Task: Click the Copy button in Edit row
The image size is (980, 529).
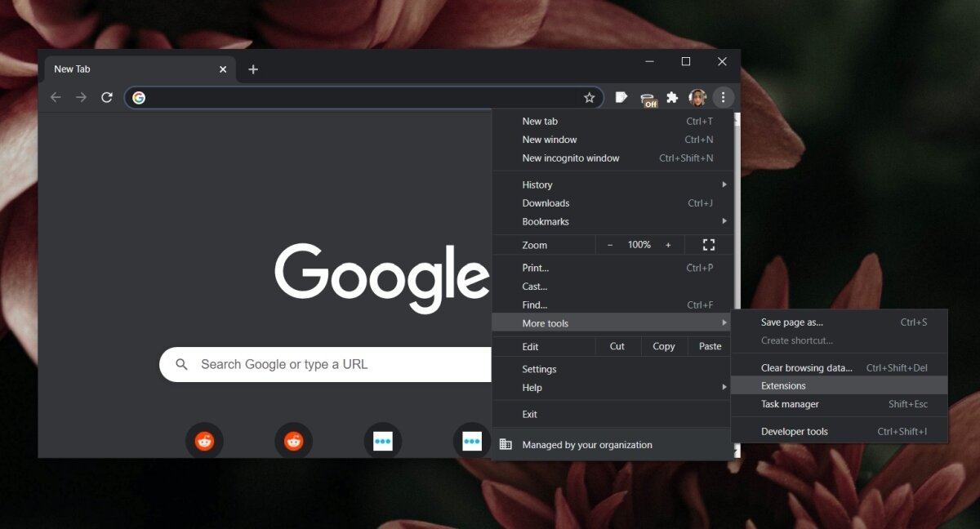Action: [x=664, y=347]
